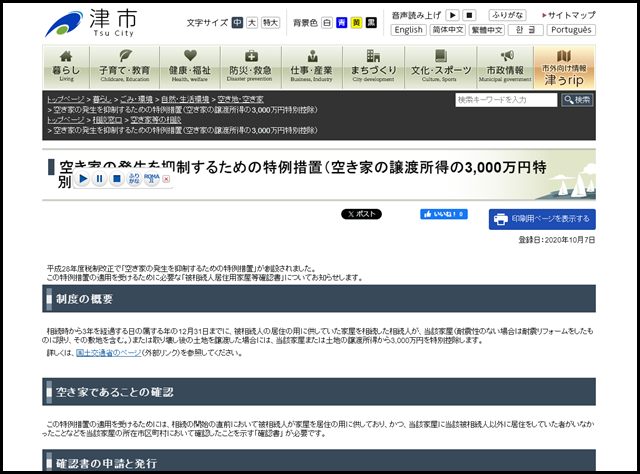
Task: Switch language to 繁體中文
Action: [x=487, y=30]
